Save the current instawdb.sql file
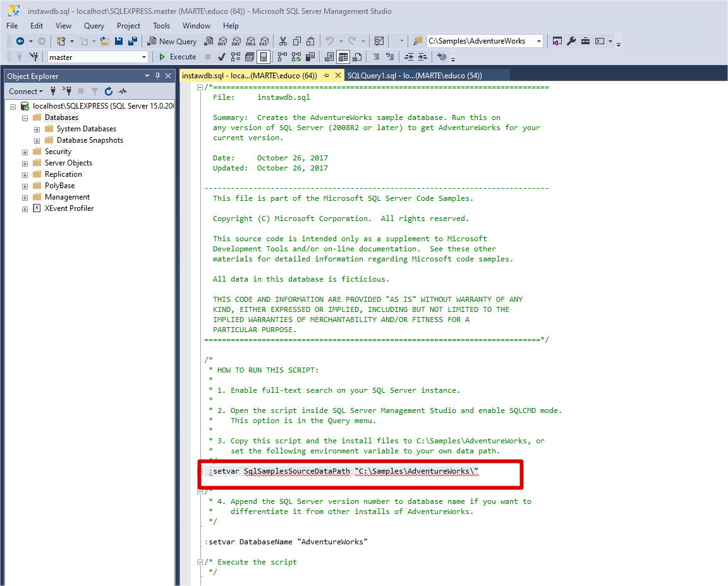 pos(119,41)
